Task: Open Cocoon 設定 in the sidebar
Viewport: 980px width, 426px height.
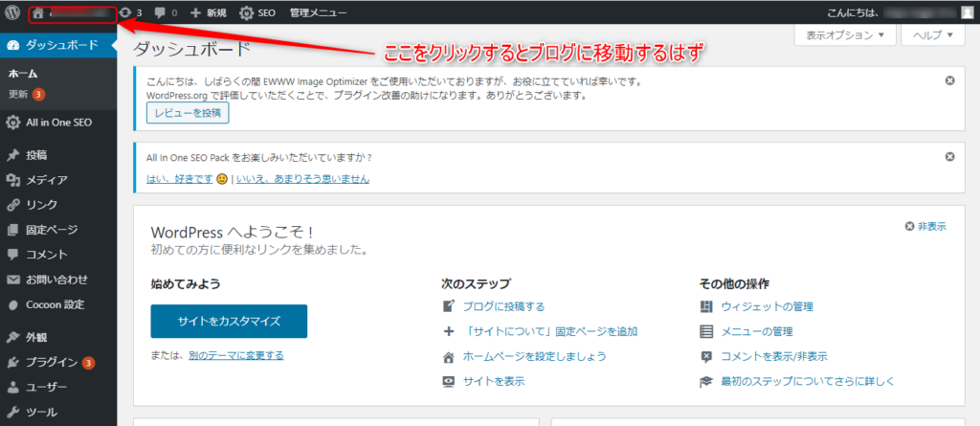Action: coord(55,304)
